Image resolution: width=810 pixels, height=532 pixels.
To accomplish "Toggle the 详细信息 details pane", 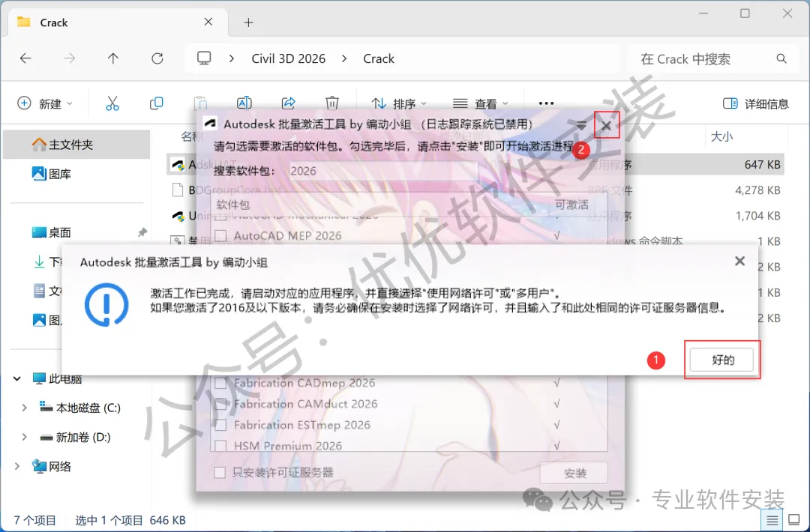I will [756, 103].
